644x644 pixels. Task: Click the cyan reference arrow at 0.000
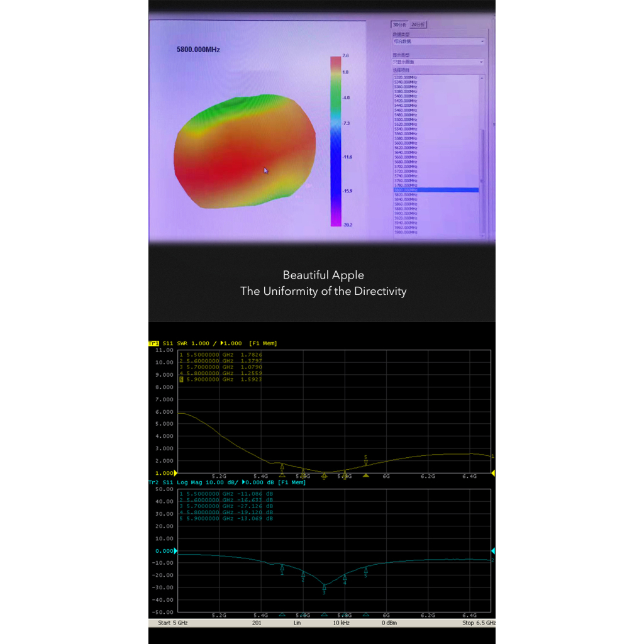click(x=175, y=551)
